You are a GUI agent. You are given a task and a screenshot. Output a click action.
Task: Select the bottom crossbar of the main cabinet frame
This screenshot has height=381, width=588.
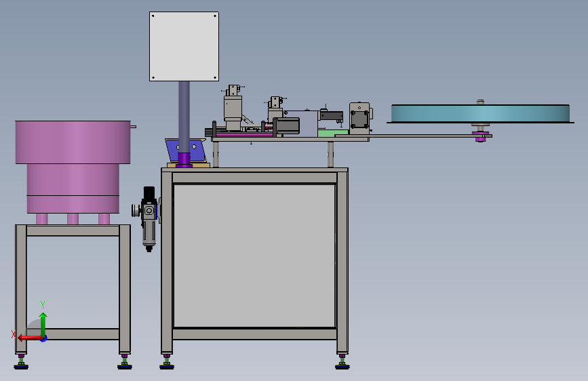(x=254, y=334)
